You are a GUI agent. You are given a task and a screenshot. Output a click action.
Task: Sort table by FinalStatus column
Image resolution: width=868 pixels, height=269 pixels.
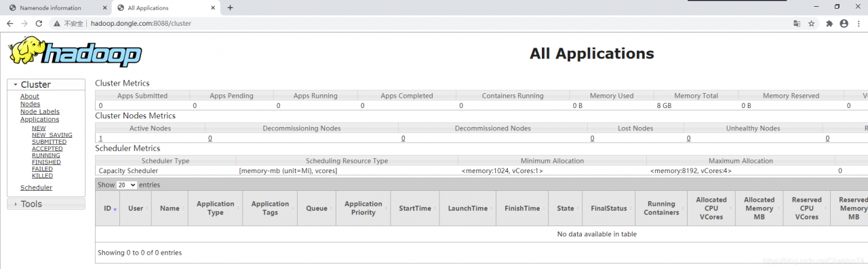point(609,209)
